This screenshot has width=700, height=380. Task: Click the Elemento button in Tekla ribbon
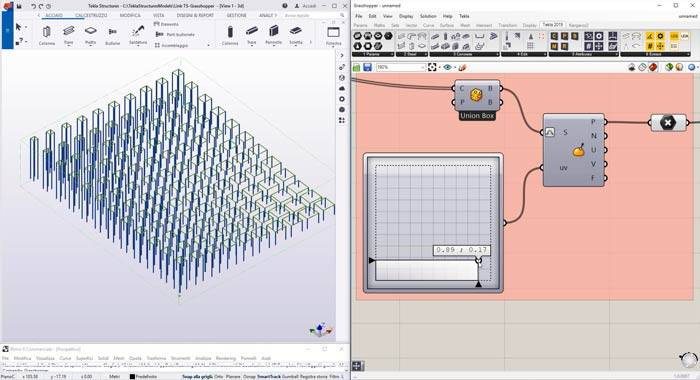point(166,24)
